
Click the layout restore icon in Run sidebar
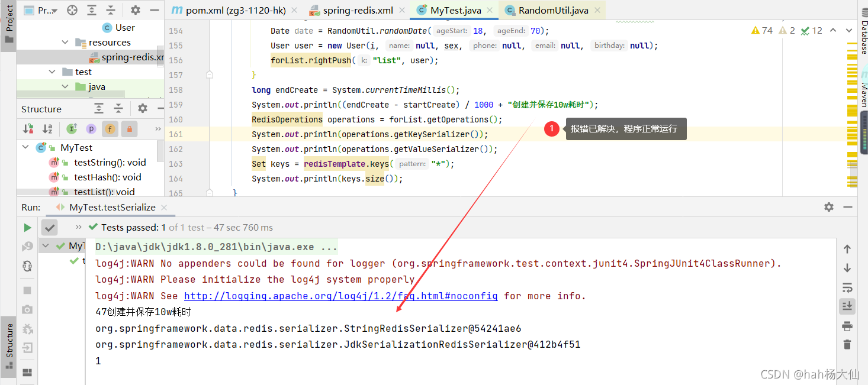tap(27, 373)
